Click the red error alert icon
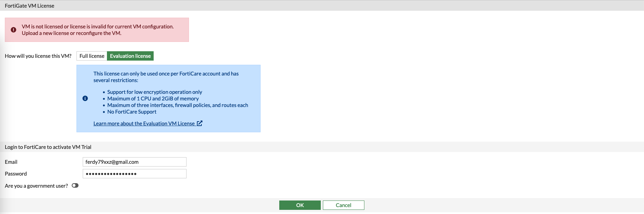The height and width of the screenshot is (214, 644). pyautogui.click(x=13, y=30)
